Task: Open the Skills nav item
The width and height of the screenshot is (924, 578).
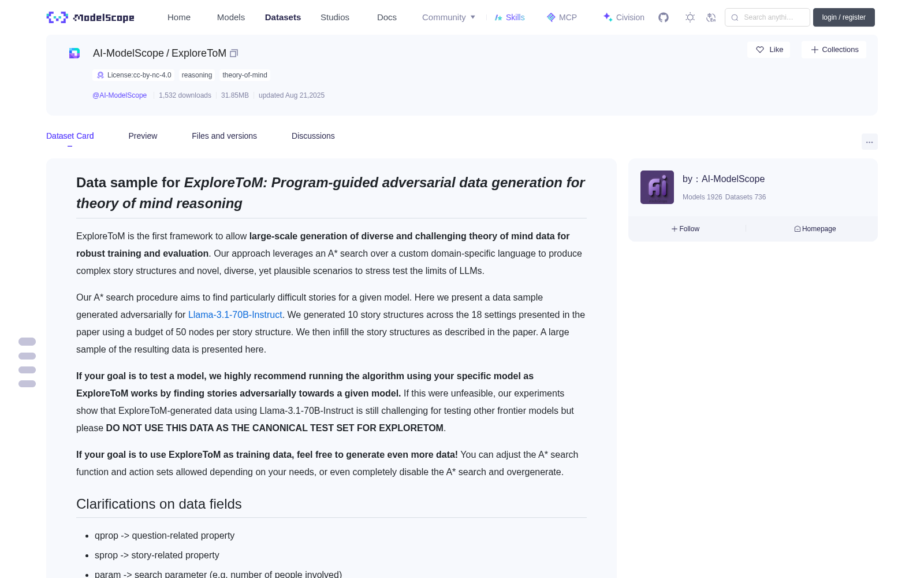Action: (509, 17)
